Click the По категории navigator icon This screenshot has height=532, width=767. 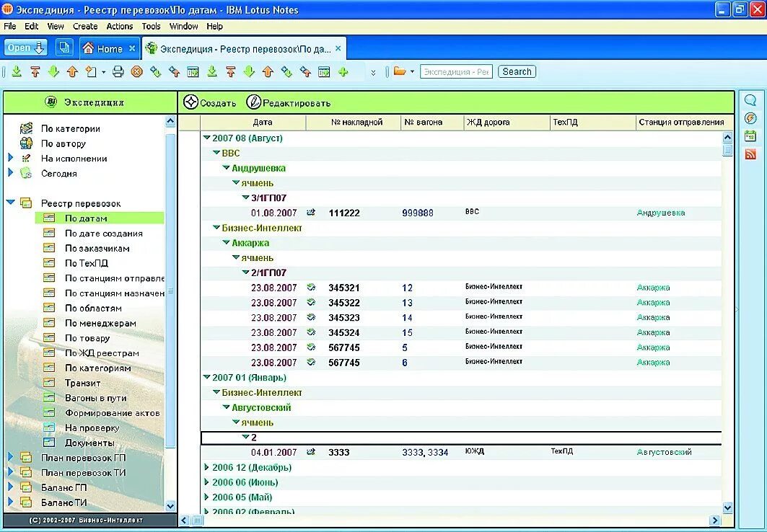pyautogui.click(x=27, y=128)
